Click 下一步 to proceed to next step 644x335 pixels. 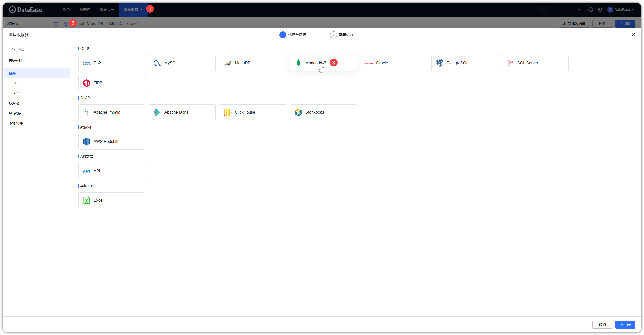pyautogui.click(x=625, y=324)
